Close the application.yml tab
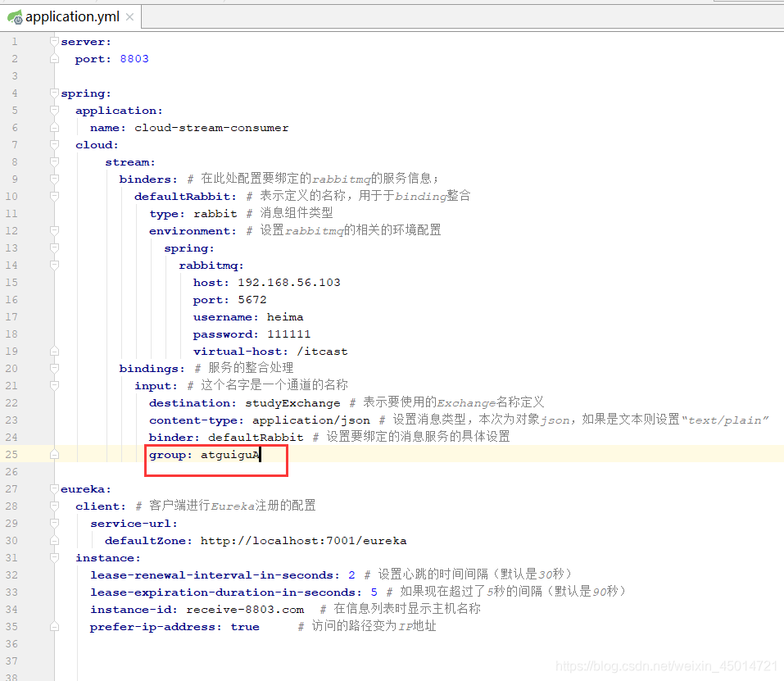Screen dimensions: 784x681 click(x=129, y=17)
